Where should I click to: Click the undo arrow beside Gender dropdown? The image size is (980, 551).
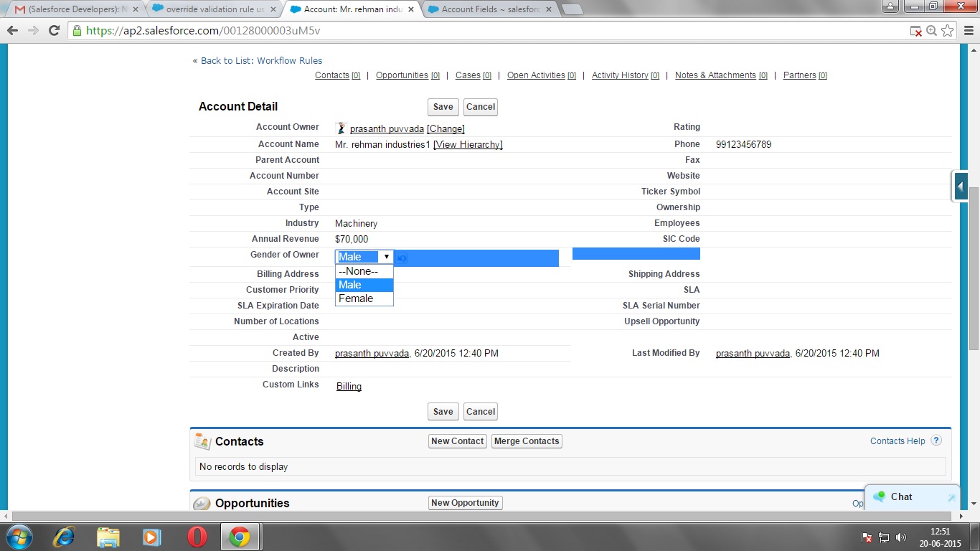click(402, 258)
